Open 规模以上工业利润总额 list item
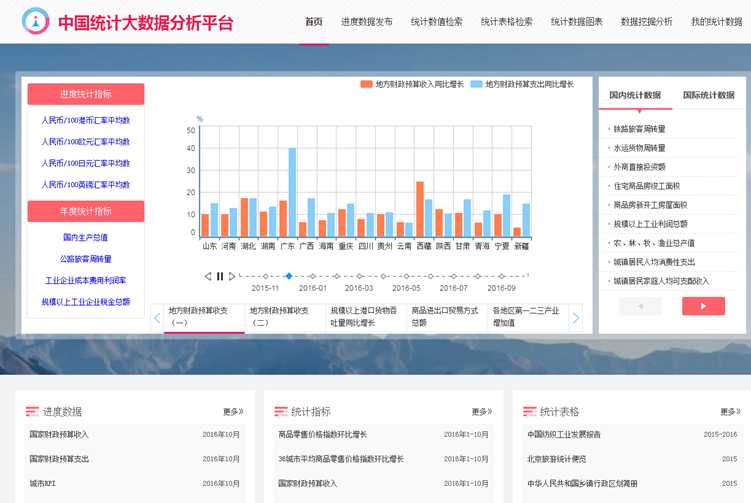The width and height of the screenshot is (751, 503). [x=650, y=224]
